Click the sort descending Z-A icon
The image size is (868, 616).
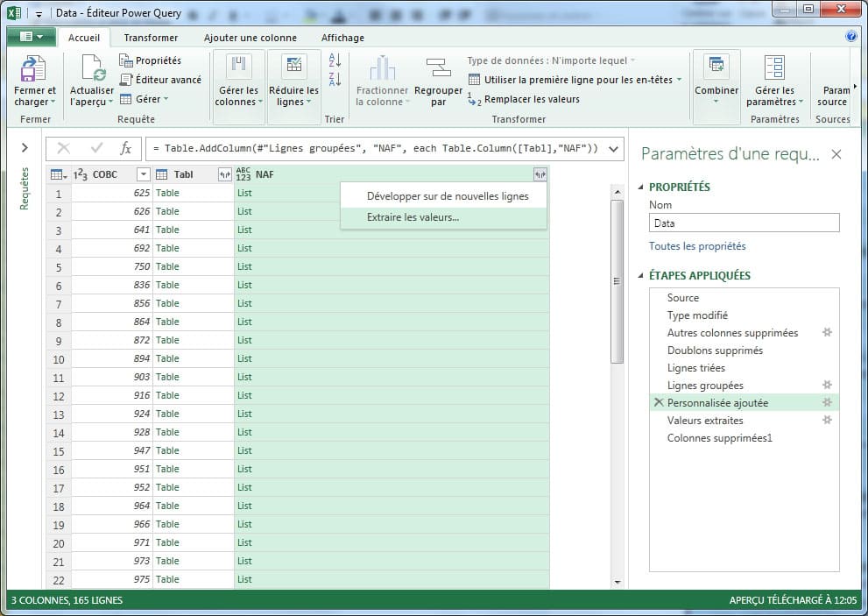335,80
